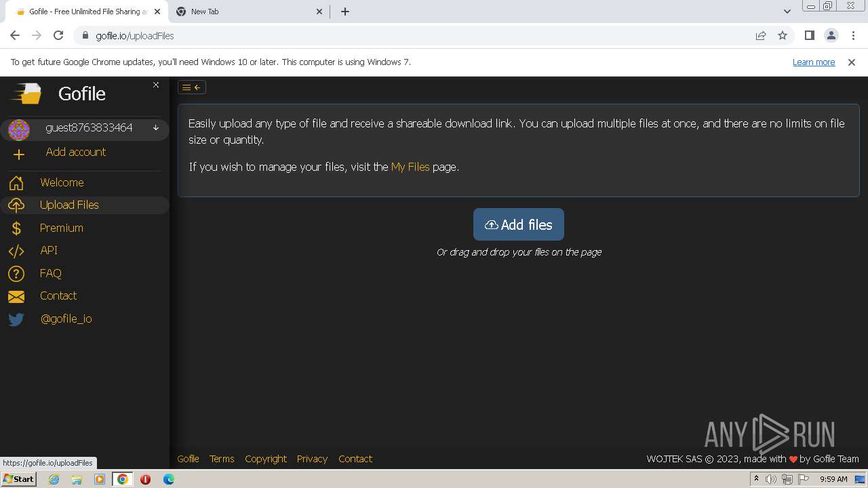Open the Chrome three-dot menu

point(853,36)
